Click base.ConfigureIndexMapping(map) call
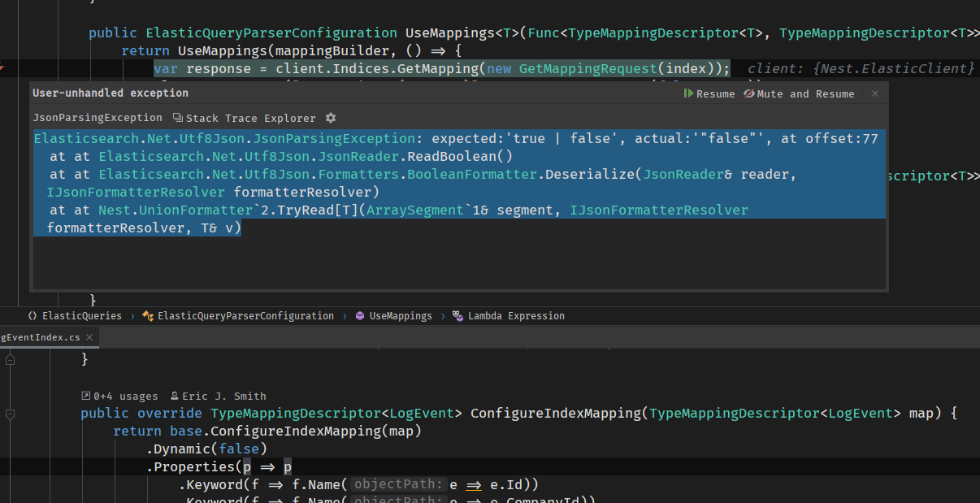This screenshot has height=503, width=980. [x=296, y=431]
